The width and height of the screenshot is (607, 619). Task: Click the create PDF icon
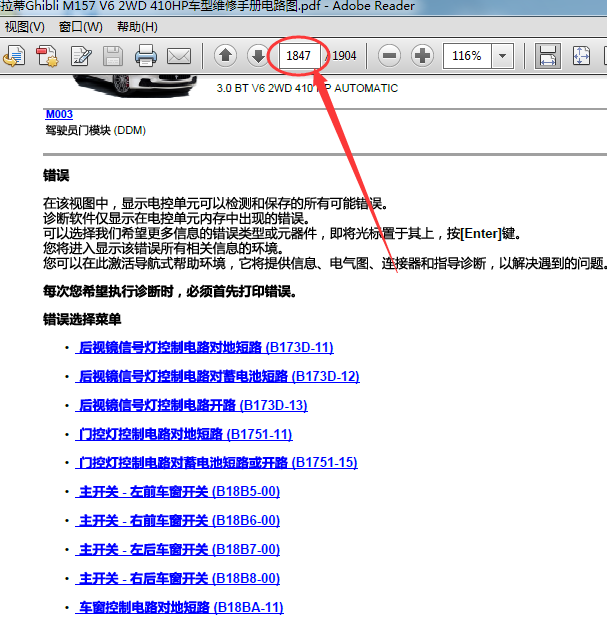coord(47,56)
